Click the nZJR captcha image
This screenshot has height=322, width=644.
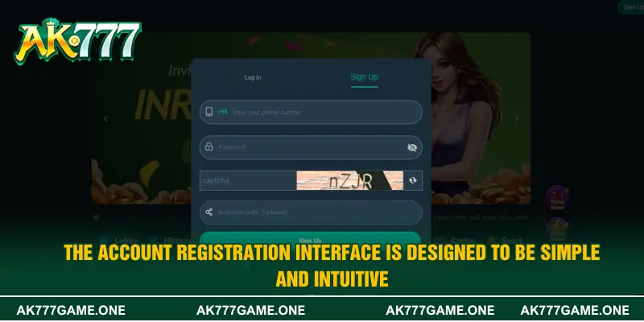click(x=349, y=180)
